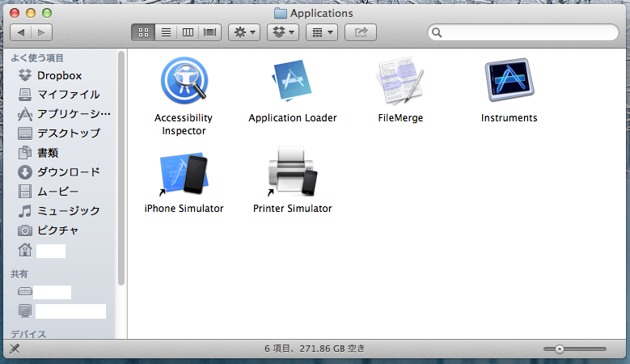630x364 pixels.
Task: Select the iPhone Simulator alias icon
Action: (x=184, y=174)
